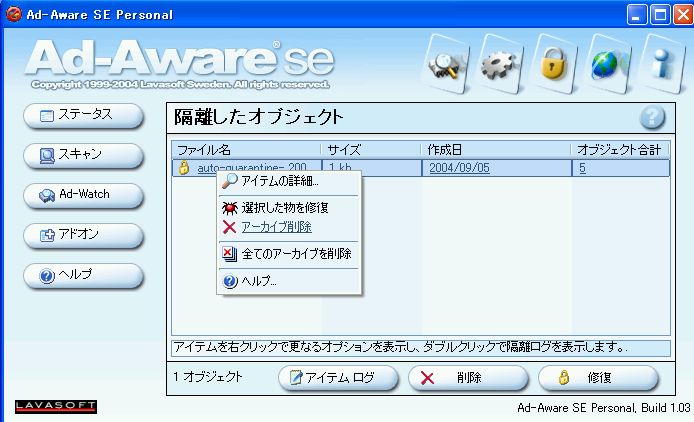
Task: Click the アイテム ログ button
Action: 339,378
